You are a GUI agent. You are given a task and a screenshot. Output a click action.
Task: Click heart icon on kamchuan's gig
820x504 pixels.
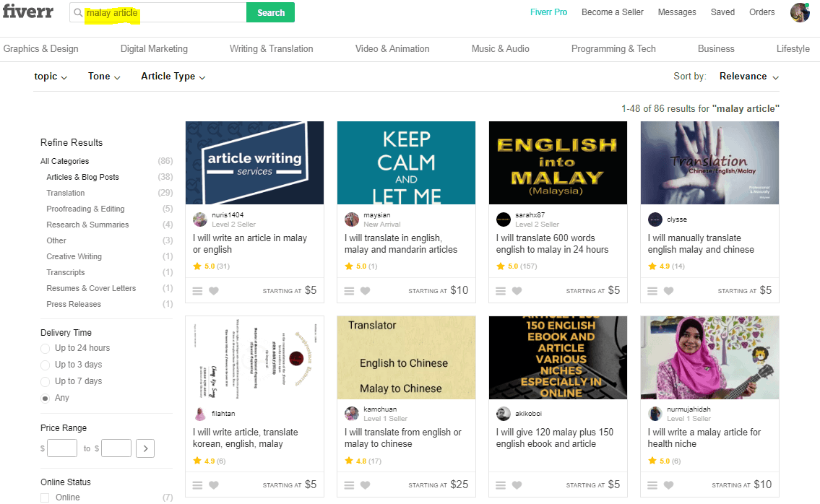(365, 485)
